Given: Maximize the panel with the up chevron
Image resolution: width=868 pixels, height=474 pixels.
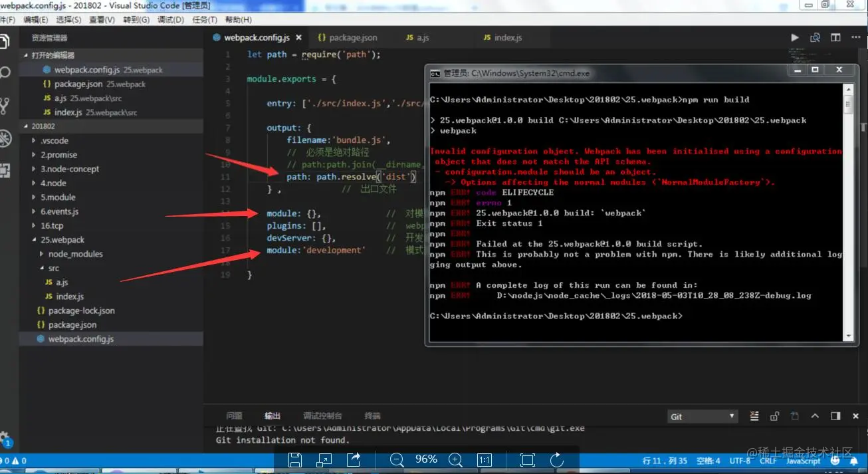Looking at the screenshot, I should click(x=815, y=416).
